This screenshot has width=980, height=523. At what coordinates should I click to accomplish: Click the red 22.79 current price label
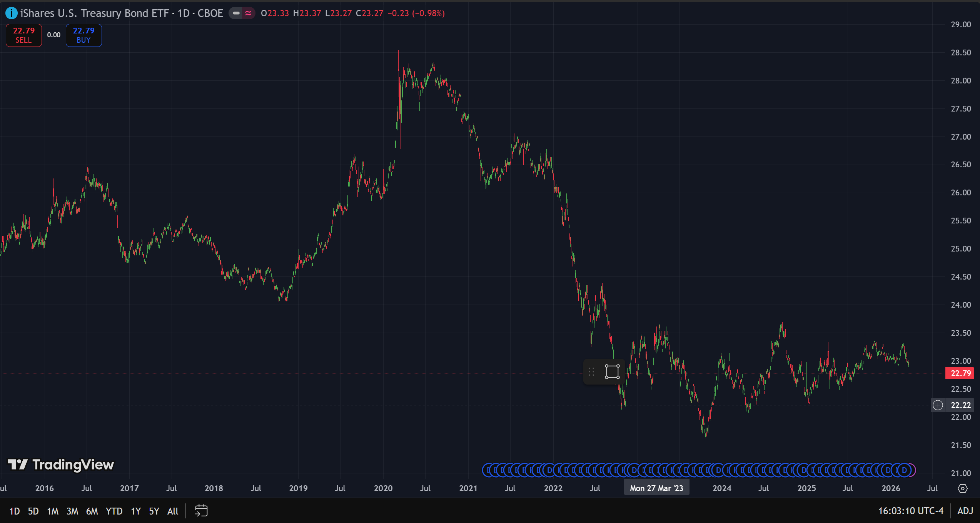[960, 373]
